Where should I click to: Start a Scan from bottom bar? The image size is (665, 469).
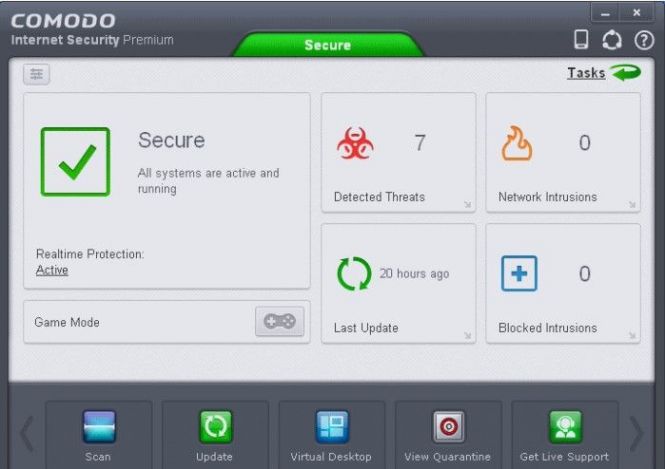(98, 436)
